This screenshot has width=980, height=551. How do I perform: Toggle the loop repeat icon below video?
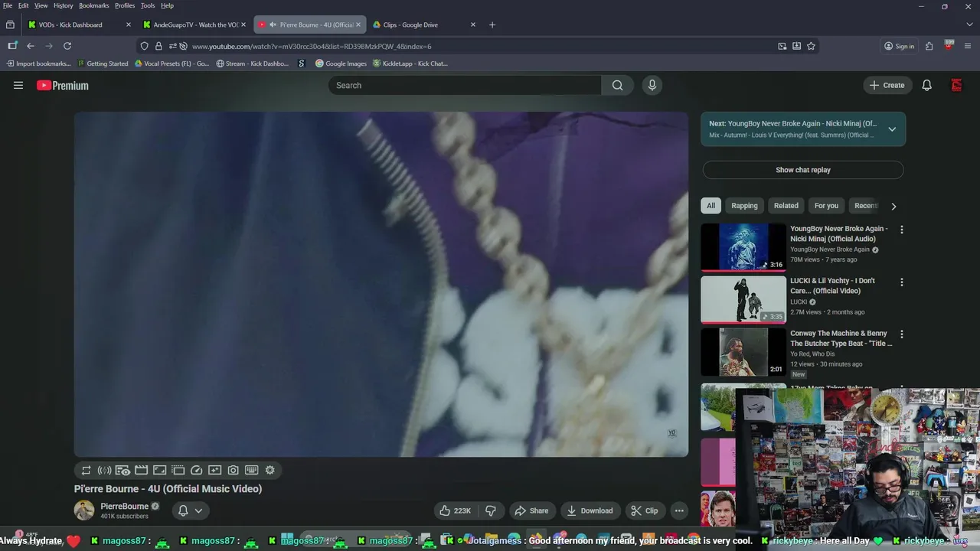click(86, 470)
